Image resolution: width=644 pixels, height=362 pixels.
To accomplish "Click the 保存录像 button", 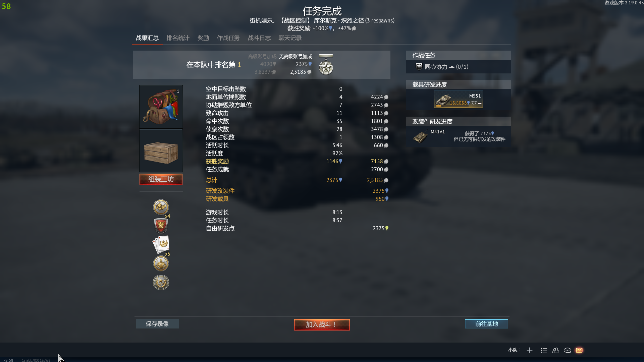I will click(157, 324).
